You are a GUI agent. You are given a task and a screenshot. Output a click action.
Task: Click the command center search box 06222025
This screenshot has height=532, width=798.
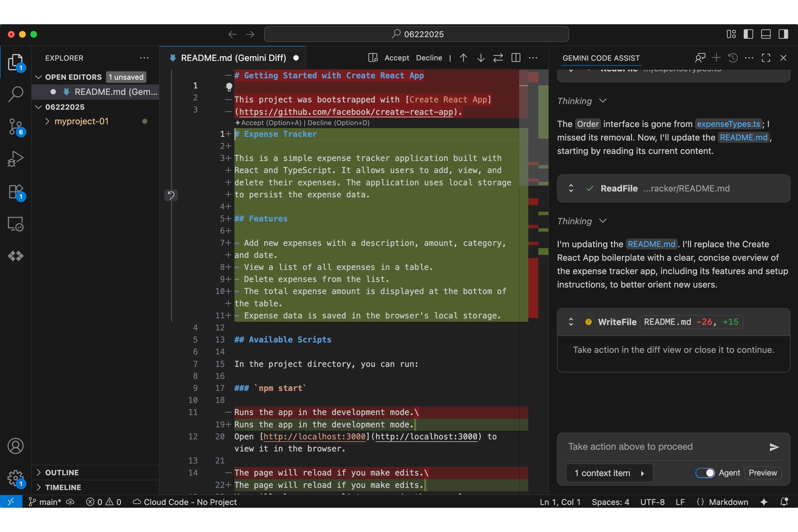(x=416, y=34)
